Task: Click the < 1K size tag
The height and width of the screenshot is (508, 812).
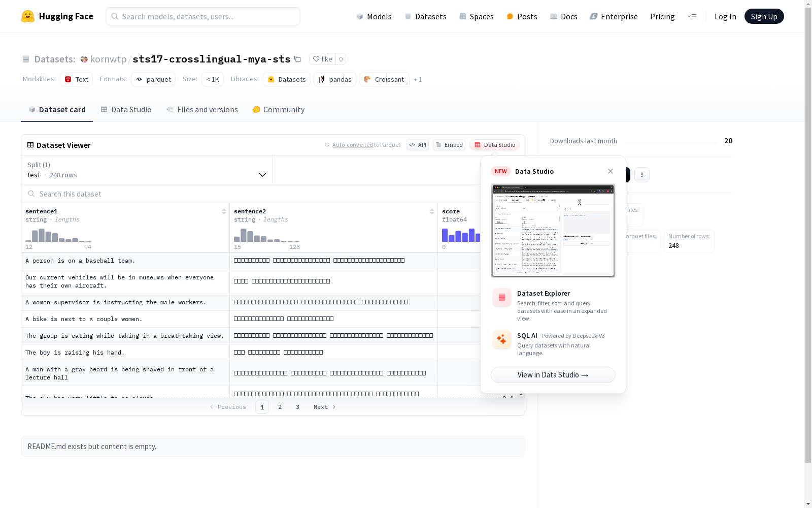Action: [213, 79]
